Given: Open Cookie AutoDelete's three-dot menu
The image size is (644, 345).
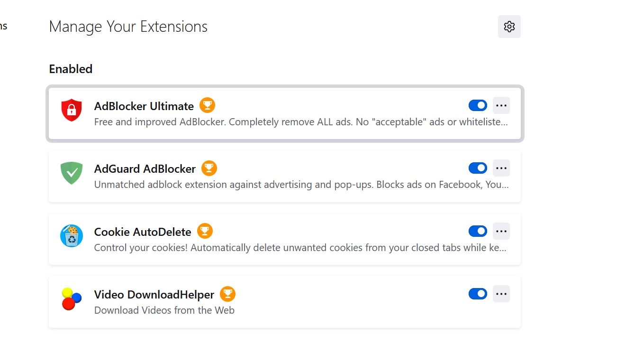Looking at the screenshot, I should pos(501,231).
